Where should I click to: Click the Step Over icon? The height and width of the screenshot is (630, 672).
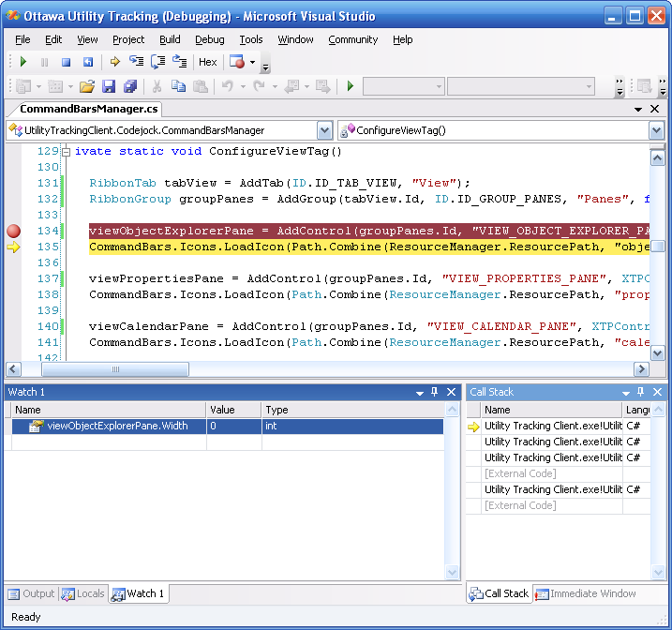[x=158, y=62]
